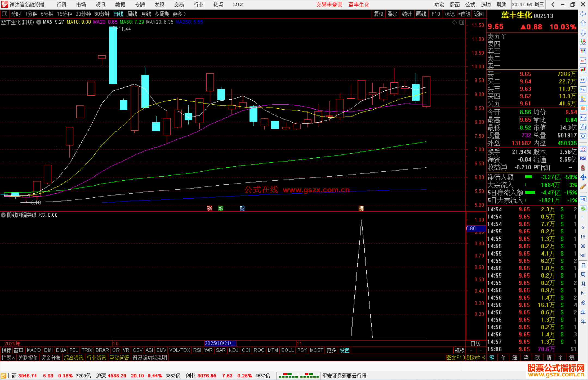The height and width of the screenshot is (380, 588).
Task: Expand the 扩展 panel at bottom left
Action: tap(8, 358)
